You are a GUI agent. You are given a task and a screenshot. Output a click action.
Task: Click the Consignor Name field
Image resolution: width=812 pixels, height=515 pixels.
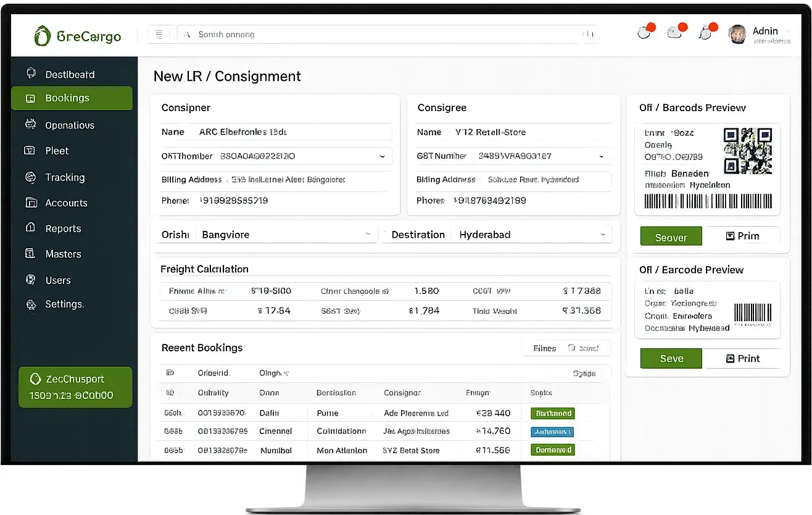point(276,132)
